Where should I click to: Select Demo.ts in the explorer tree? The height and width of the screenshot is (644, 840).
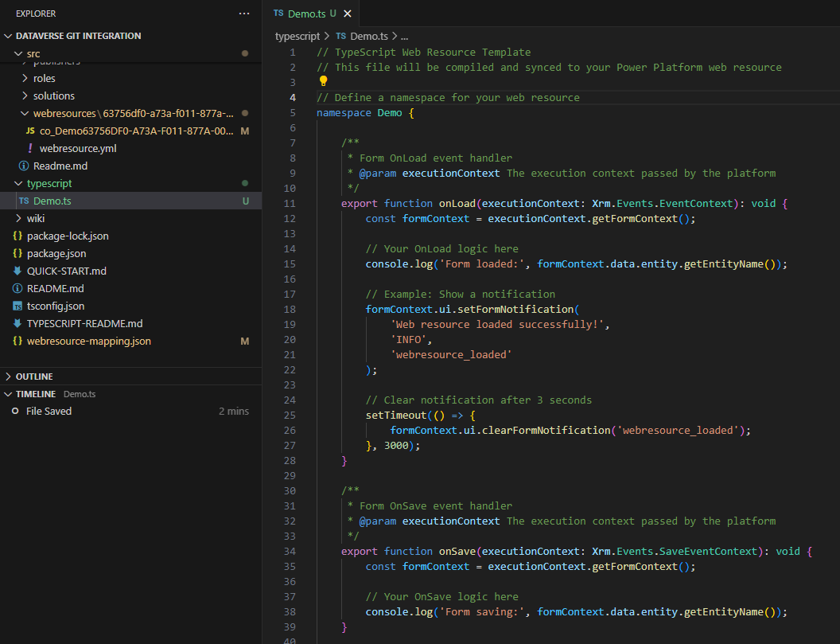point(130,201)
